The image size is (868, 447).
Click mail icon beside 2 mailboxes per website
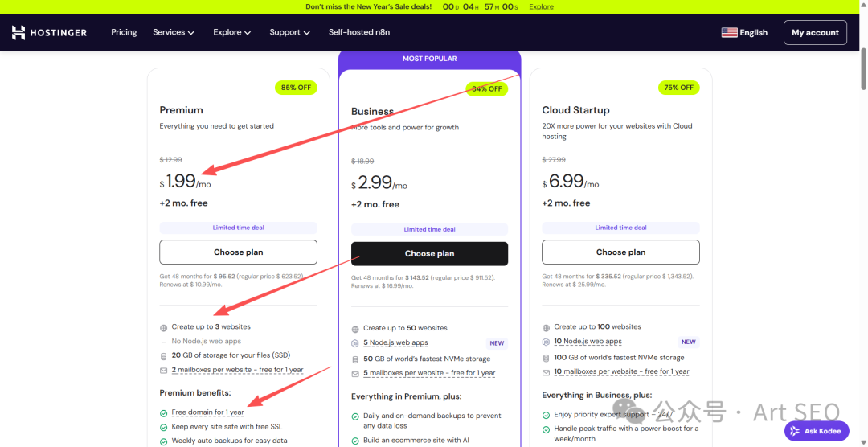click(x=164, y=370)
